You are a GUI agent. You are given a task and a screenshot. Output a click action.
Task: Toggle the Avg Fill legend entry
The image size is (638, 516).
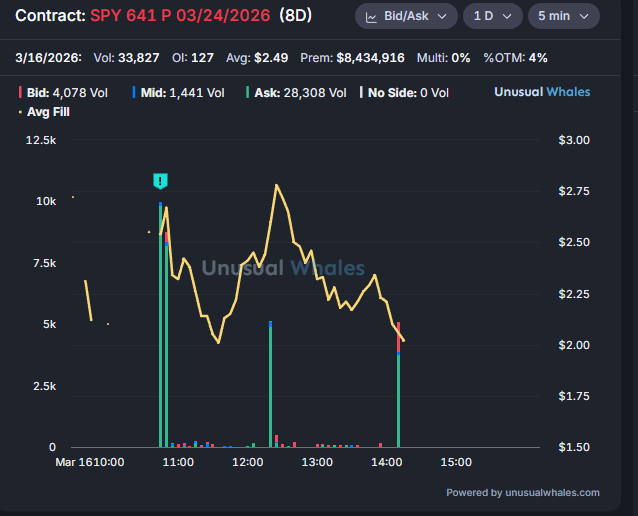44,112
